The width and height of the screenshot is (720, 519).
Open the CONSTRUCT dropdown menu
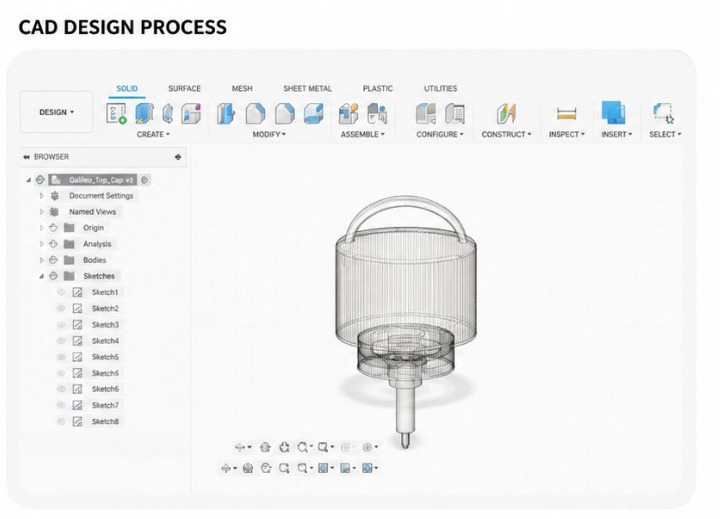tap(506, 135)
